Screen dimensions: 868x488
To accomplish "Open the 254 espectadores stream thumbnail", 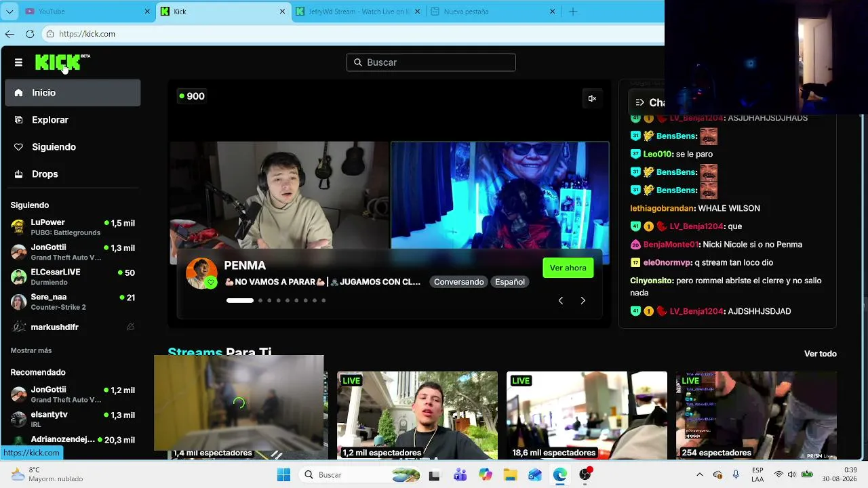I will point(756,415).
